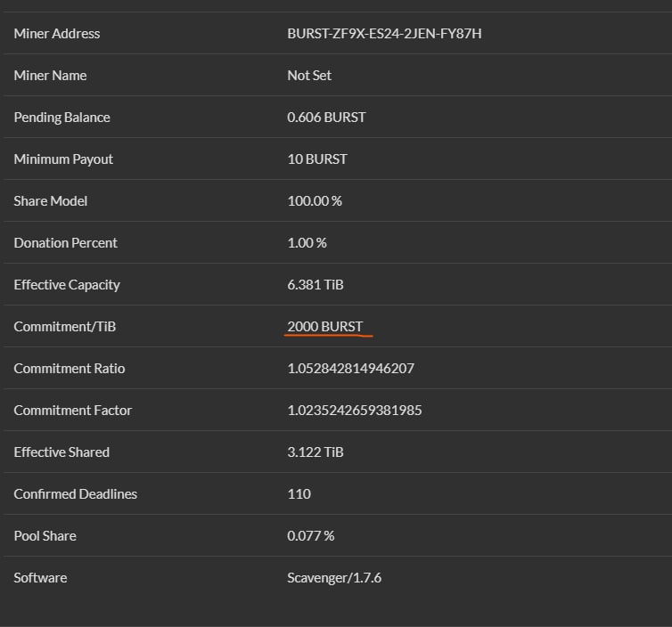Click the miner address BURST-ZF9X-ES24-2JEN-FY87H
Screen dimensions: 672x627
point(384,34)
